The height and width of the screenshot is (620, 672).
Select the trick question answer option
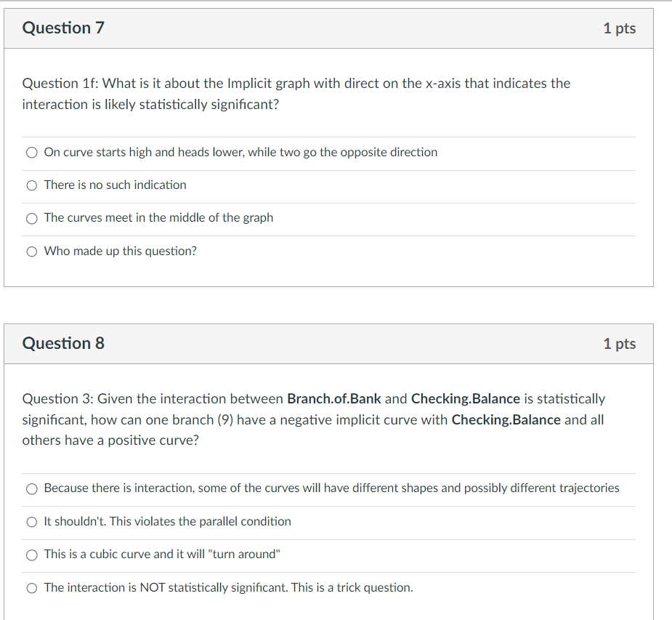pos(32,588)
